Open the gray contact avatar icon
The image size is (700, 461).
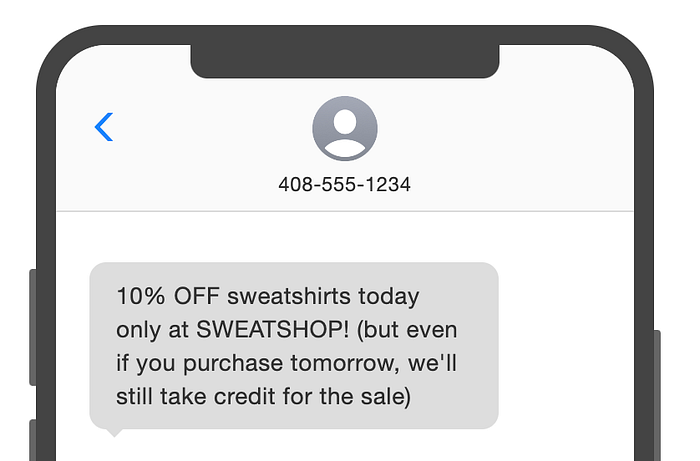345,129
